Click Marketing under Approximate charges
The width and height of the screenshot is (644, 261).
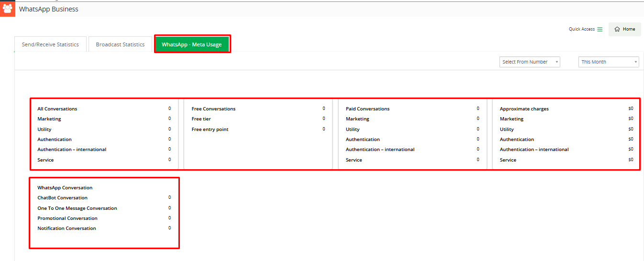point(511,119)
